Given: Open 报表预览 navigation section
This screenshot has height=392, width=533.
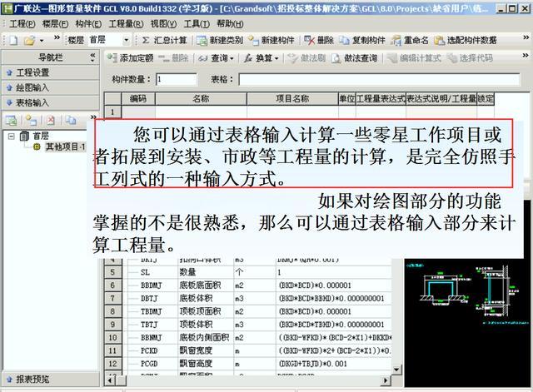Looking at the screenshot, I should tap(50, 379).
